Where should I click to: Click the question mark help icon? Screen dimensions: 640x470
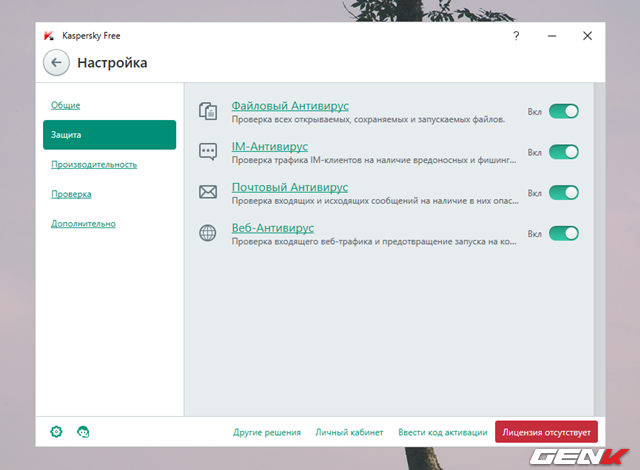516,35
